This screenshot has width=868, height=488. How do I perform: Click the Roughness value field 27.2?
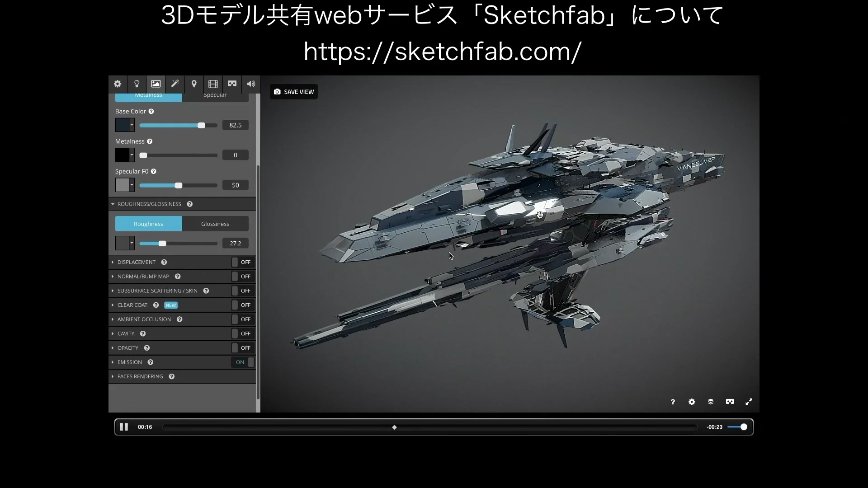pyautogui.click(x=235, y=244)
